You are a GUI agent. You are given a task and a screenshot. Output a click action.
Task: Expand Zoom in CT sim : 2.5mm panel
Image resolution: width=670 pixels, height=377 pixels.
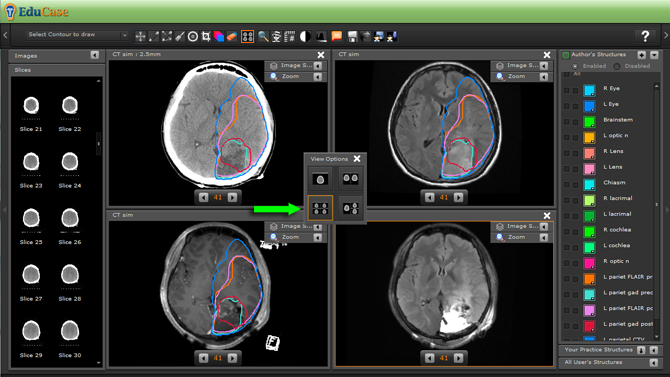(317, 77)
